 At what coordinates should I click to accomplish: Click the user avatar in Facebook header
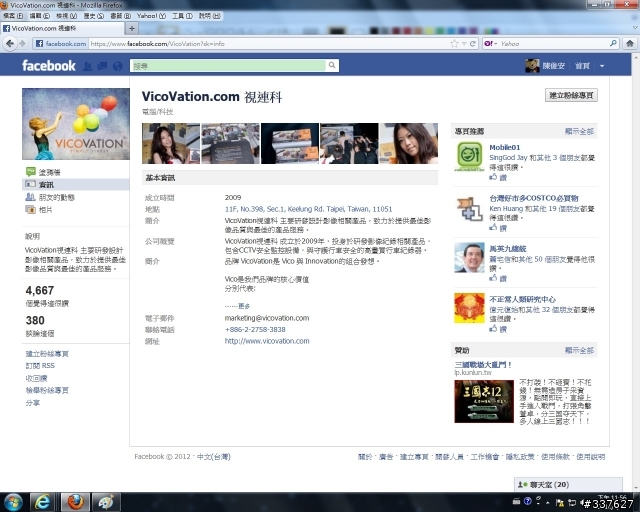coord(532,66)
